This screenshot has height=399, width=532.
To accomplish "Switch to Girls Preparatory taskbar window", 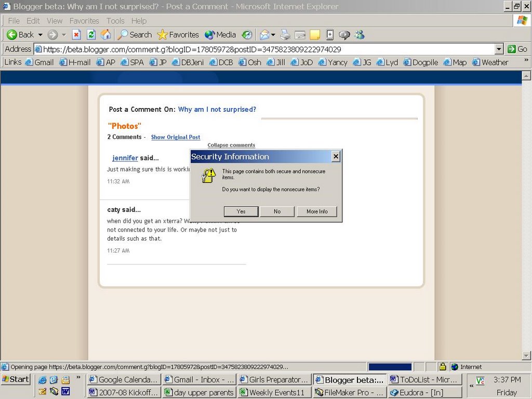I will [x=274, y=380].
